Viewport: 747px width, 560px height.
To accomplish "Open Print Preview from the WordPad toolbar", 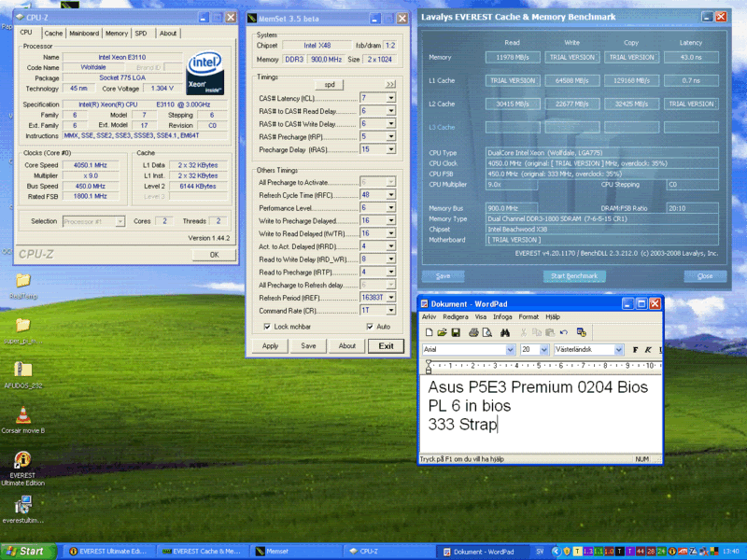I will 486,332.
